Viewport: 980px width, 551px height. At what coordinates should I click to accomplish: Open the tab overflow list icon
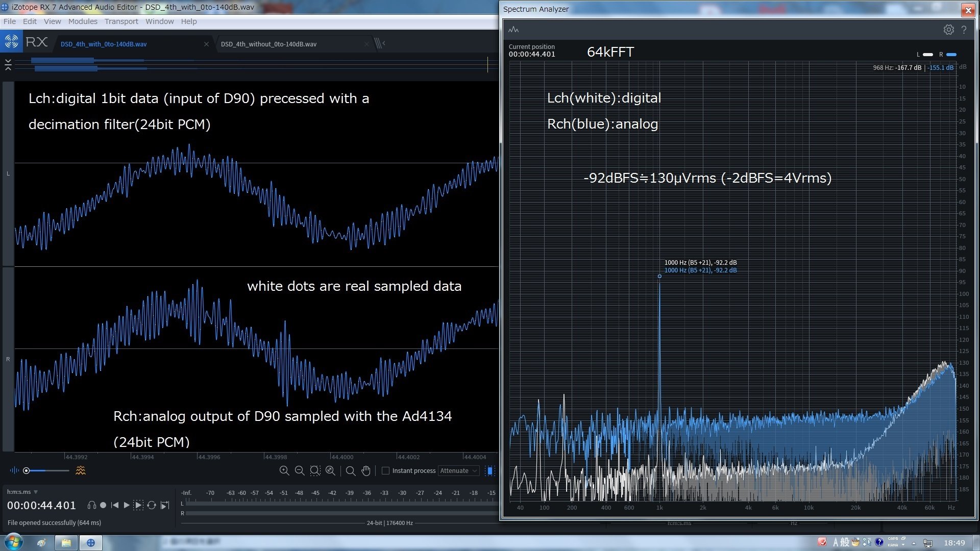379,44
